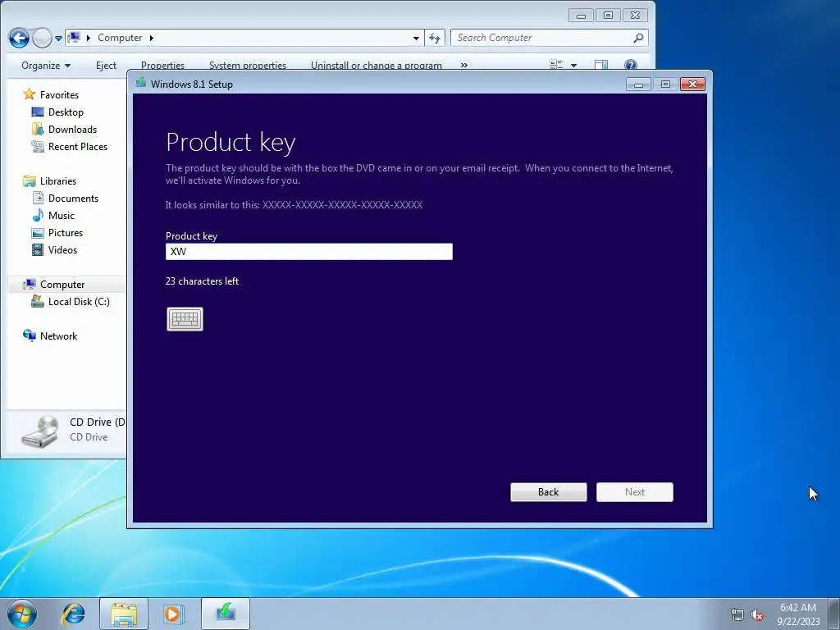Open the Organize menu
Screen dimensions: 840x630
point(46,66)
